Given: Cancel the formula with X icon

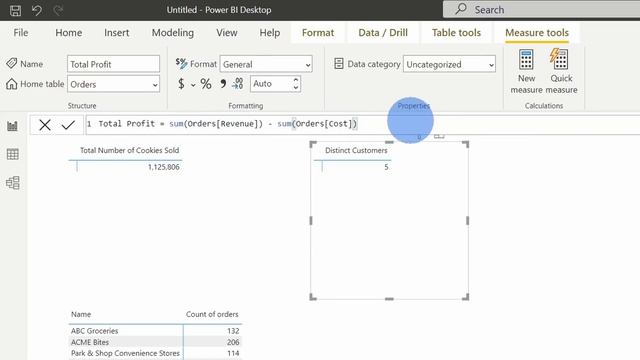Looking at the screenshot, I should 45,124.
